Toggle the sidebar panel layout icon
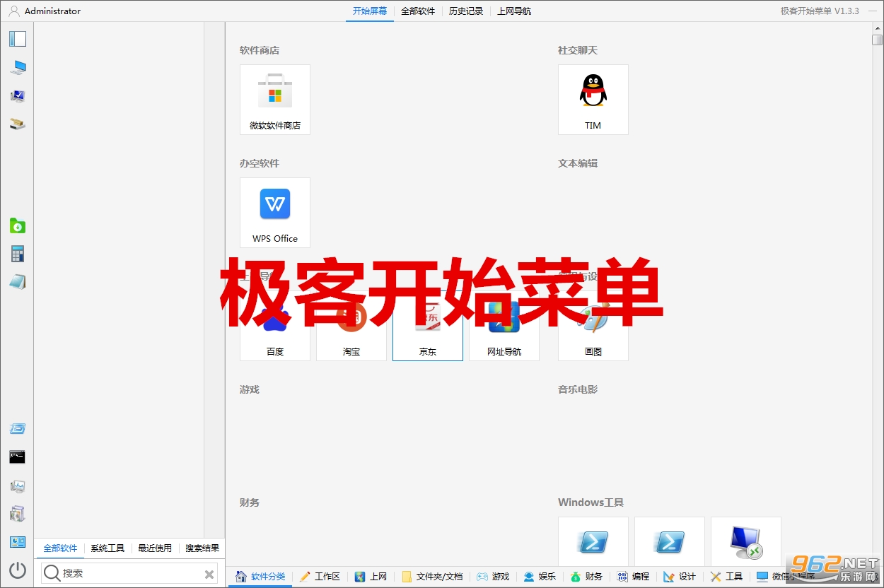Image resolution: width=884 pixels, height=588 pixels. click(x=17, y=39)
